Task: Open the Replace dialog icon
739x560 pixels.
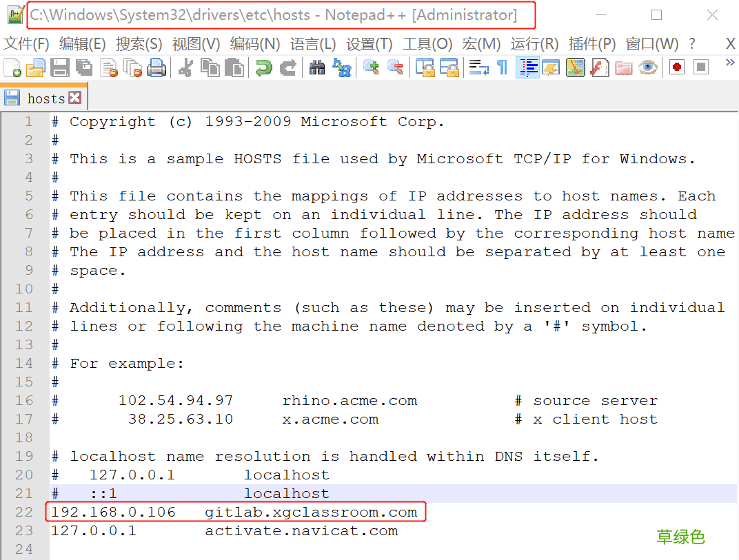Action: 342,68
